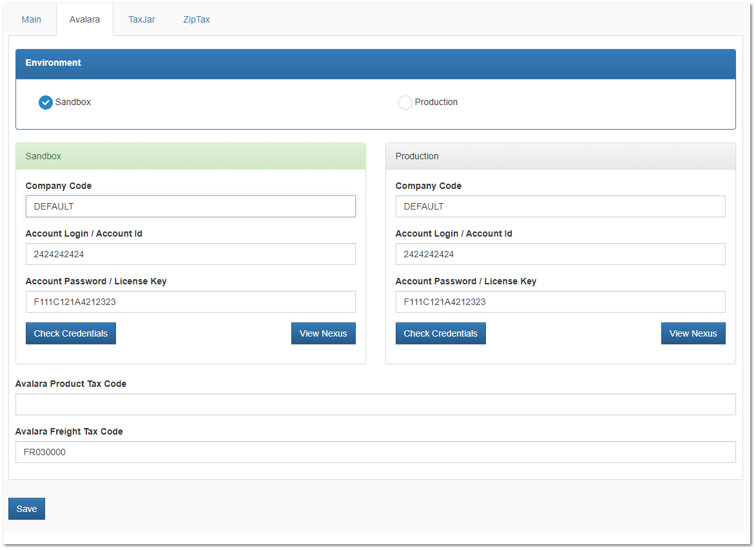The width and height of the screenshot is (756, 550).
Task: Open the ZipTax tab
Action: click(197, 20)
